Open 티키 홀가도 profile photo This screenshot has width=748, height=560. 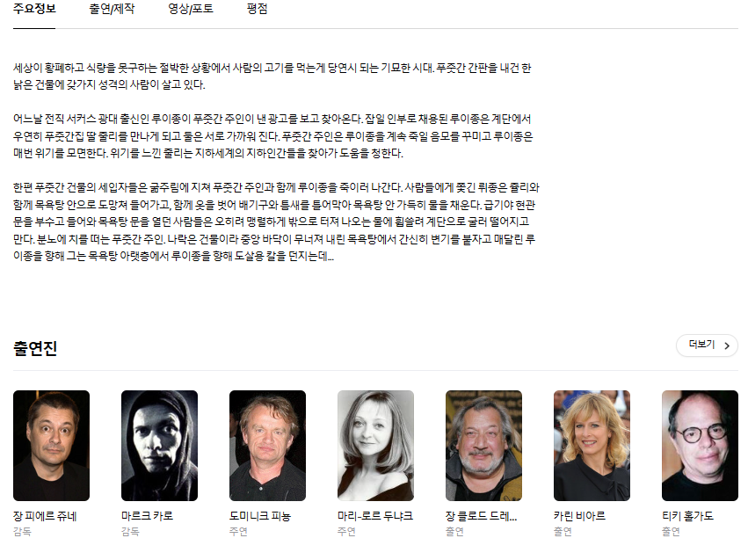click(x=700, y=446)
